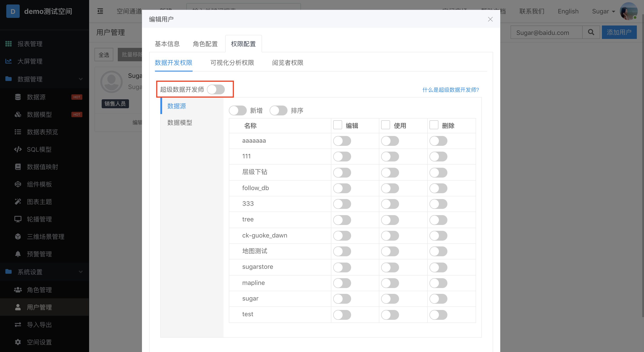Click the 添加用户 button
Screen dimensions: 644x352
point(619,32)
